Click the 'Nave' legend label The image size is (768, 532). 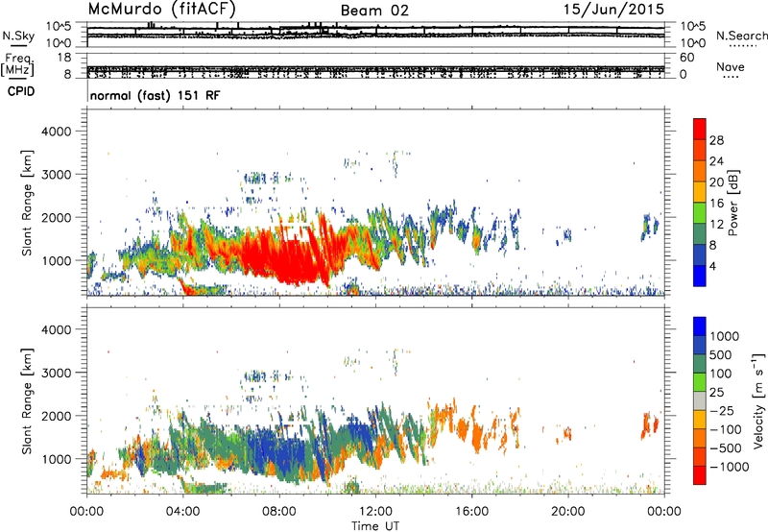click(731, 67)
